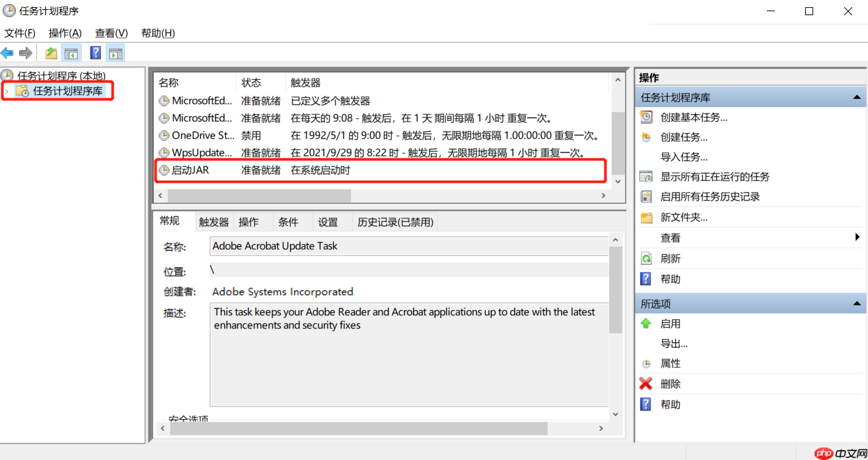Screen dimensions: 868x460
Task: Switch to the 条件 tab
Action: click(288, 222)
